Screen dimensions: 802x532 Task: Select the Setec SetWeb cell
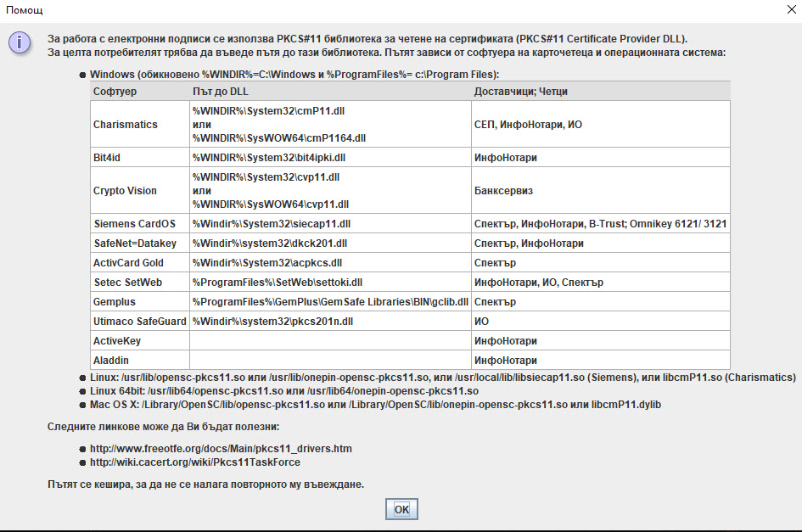(x=140, y=282)
